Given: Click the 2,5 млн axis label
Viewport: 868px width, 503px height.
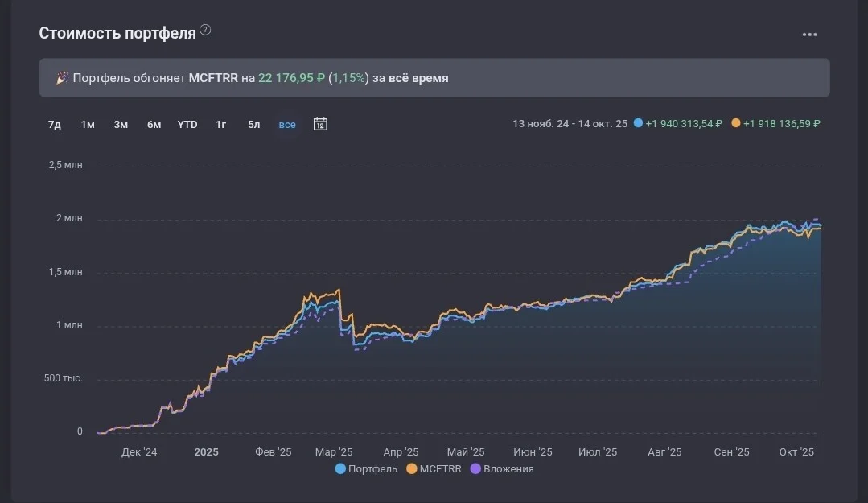Looking at the screenshot, I should click(65, 165).
